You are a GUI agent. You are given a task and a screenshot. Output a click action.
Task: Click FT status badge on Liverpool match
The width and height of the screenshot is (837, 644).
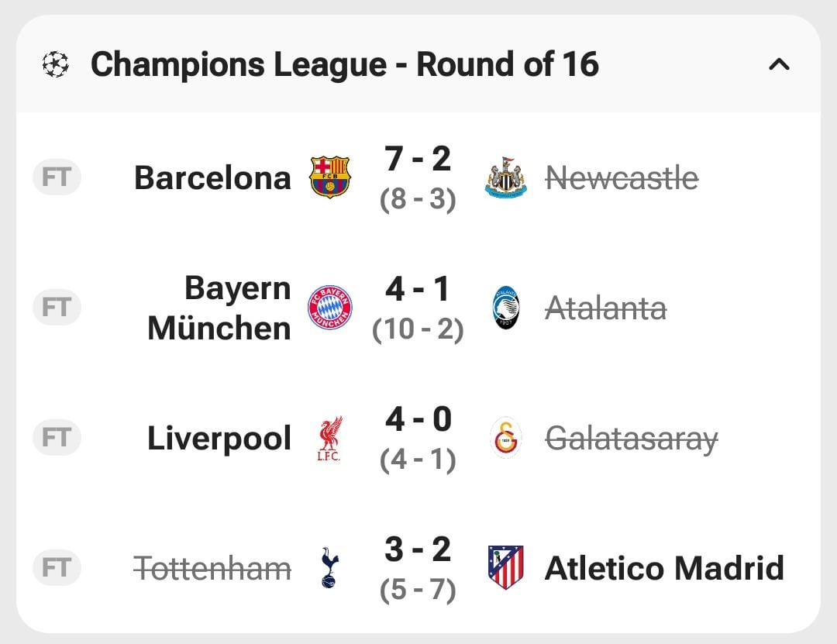[x=57, y=439]
